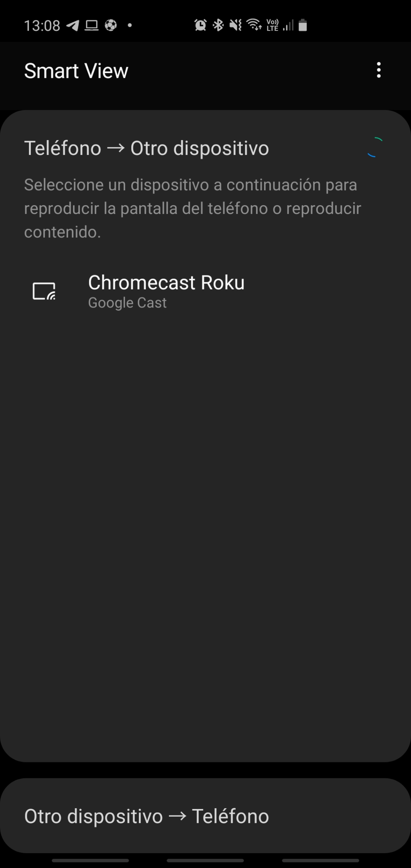The height and width of the screenshot is (868, 411).
Task: Tap the laptop notification icon in status bar
Action: tap(92, 26)
